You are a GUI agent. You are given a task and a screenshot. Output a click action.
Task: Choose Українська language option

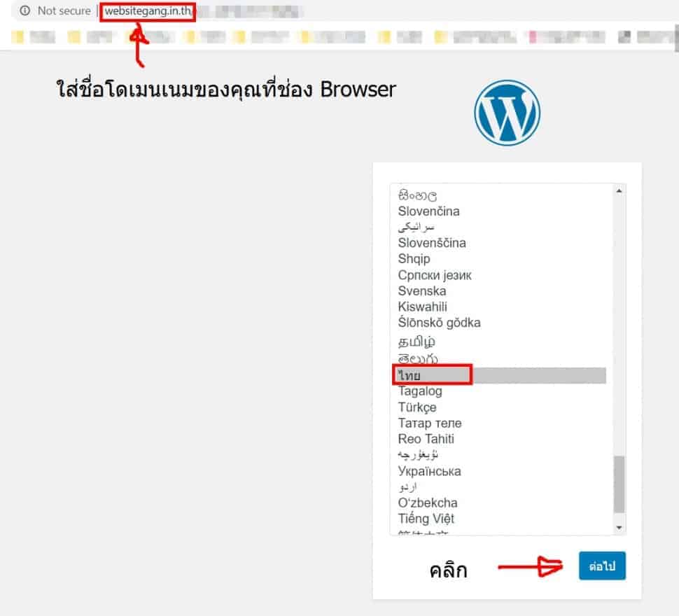point(429,471)
